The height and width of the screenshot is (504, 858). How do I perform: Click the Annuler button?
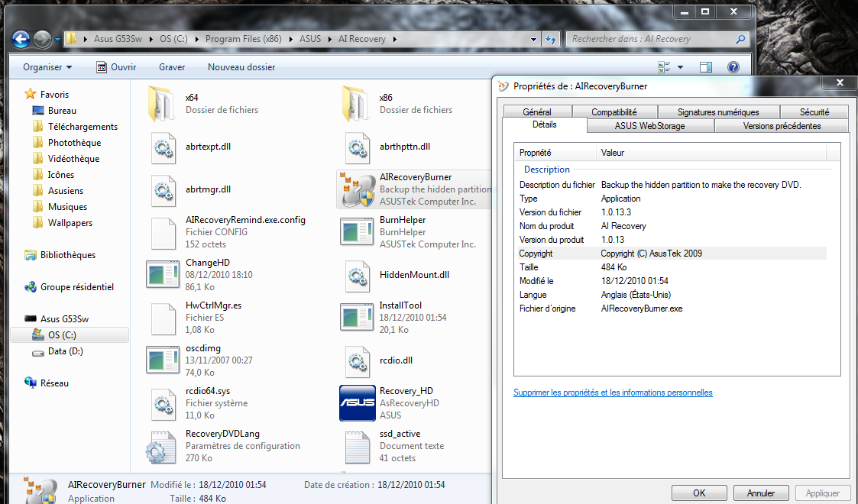(760, 493)
